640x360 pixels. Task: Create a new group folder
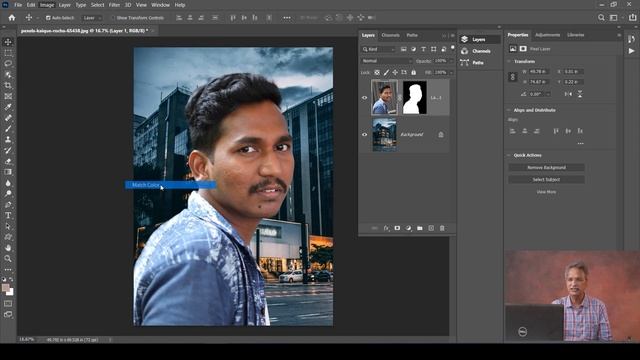point(420,228)
